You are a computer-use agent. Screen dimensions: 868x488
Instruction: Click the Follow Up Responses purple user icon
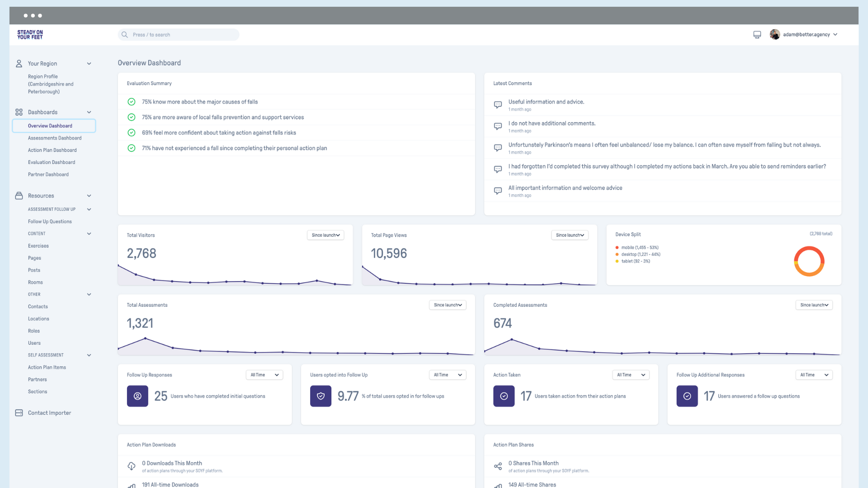[x=137, y=396]
